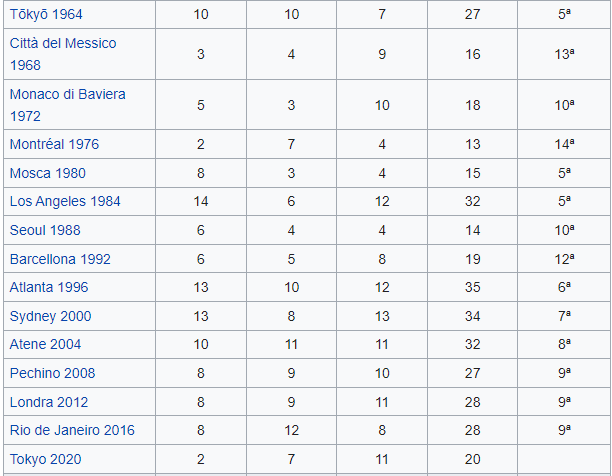
Task: Click total 20 in Tokyo 2020 row
Action: click(x=472, y=459)
